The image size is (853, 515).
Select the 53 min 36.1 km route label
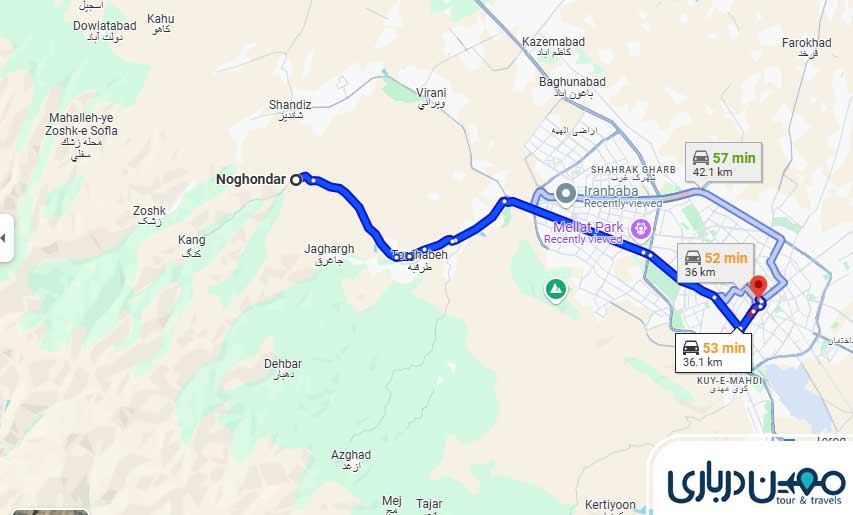coord(714,353)
